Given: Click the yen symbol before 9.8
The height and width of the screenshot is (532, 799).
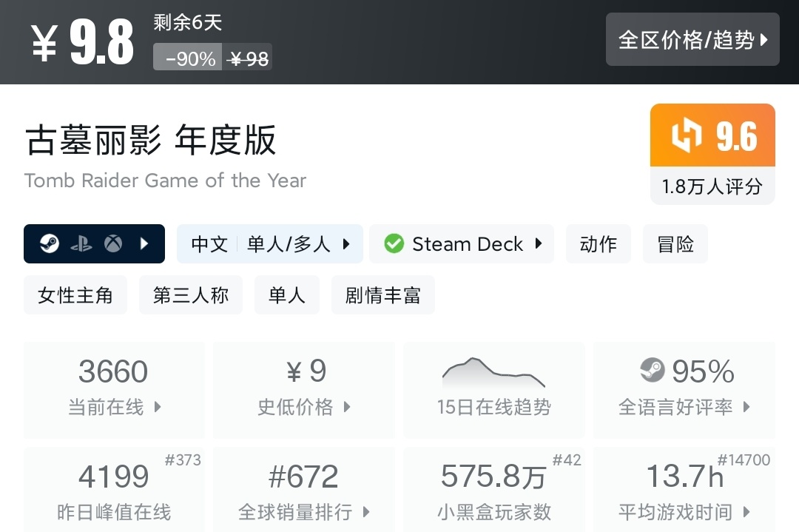Looking at the screenshot, I should [44, 44].
